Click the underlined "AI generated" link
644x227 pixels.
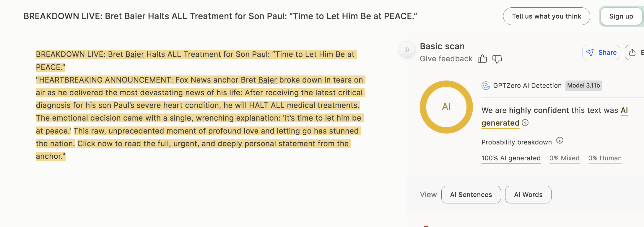point(500,123)
